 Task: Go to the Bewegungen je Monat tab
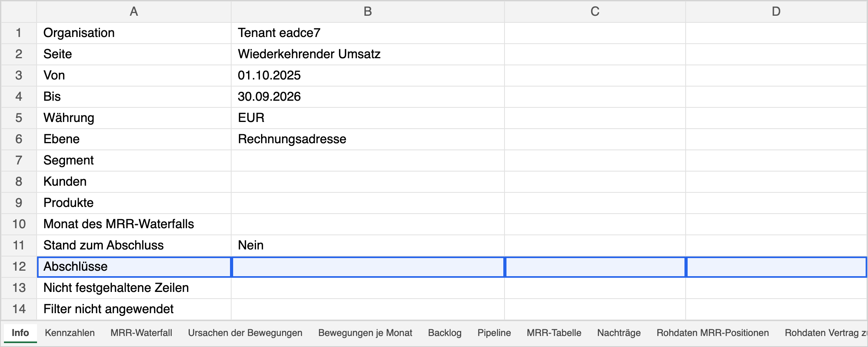point(365,333)
